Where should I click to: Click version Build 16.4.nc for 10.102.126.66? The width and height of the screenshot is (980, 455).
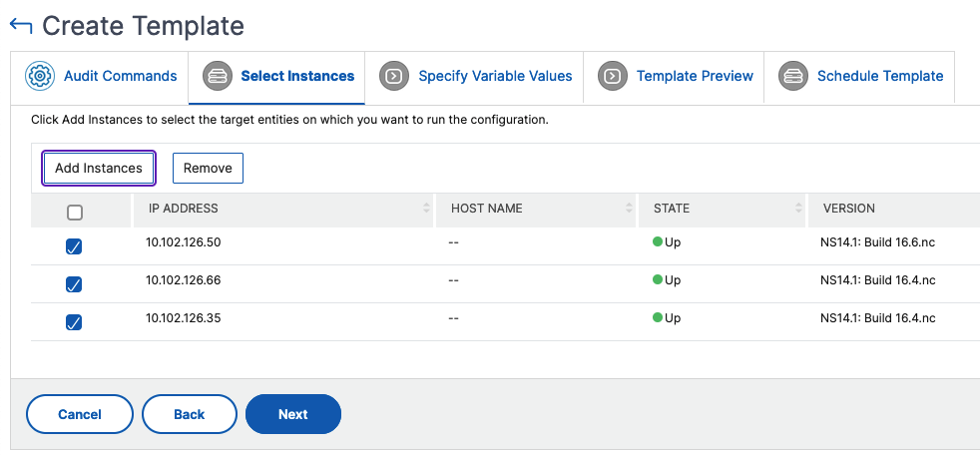(x=877, y=280)
